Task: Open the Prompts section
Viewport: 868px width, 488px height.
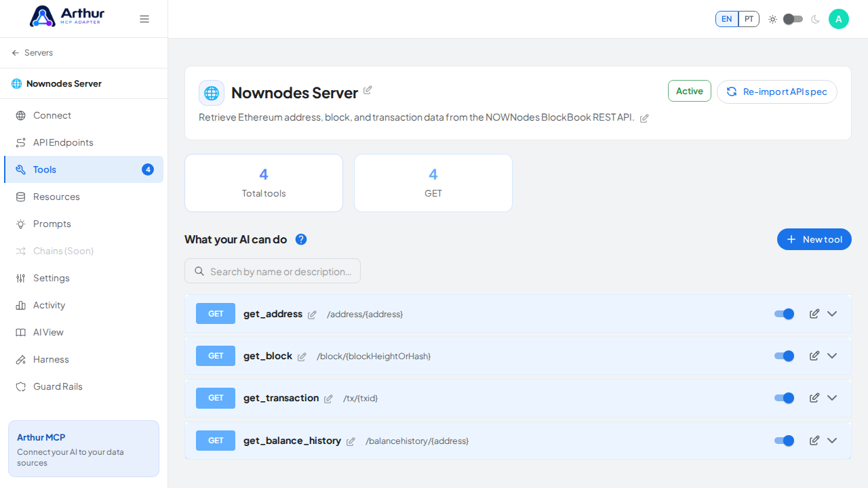Action: coord(83,224)
